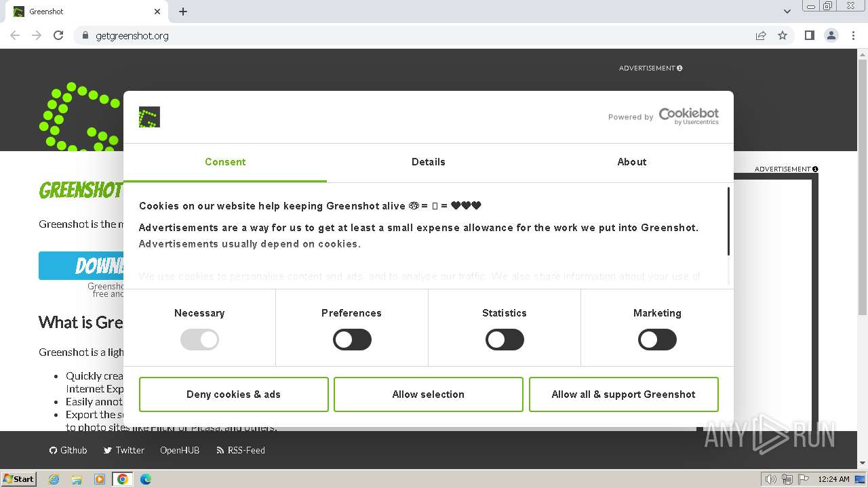
Task: Click the site lock icon in address bar
Action: pyautogui.click(x=85, y=35)
